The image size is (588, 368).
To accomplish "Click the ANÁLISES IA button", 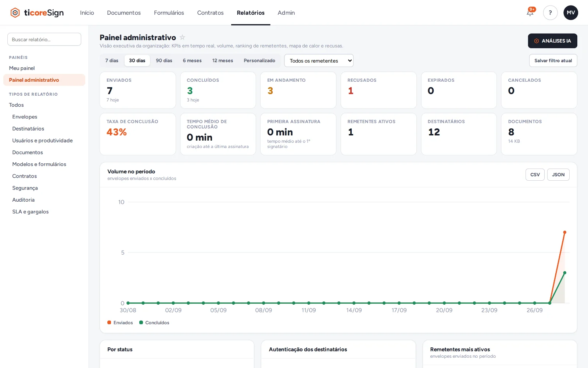I will [552, 41].
